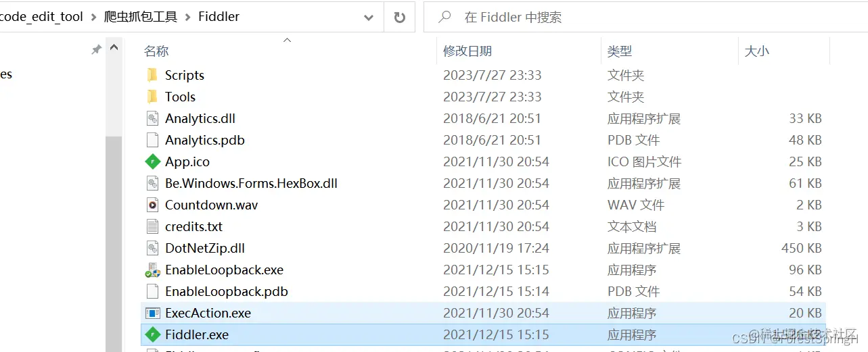Navigate to 爬虫抓包工具 breadcrumb folder
Viewport: 868px width, 352px height.
(x=141, y=17)
